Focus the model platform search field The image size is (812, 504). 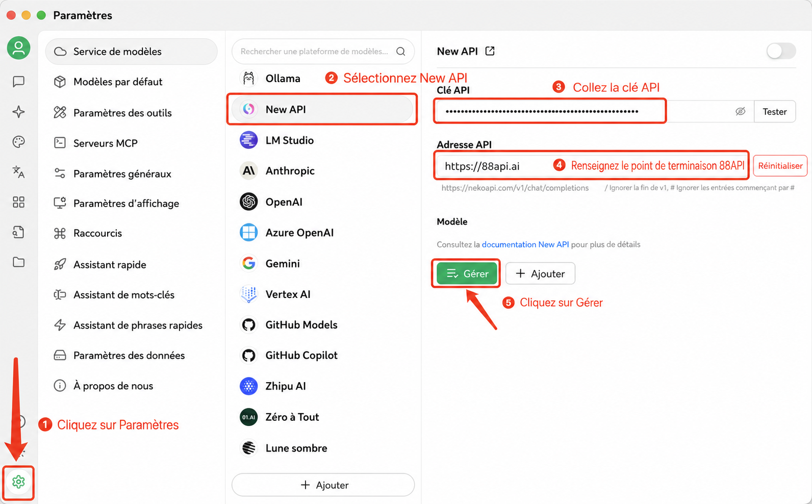click(323, 52)
